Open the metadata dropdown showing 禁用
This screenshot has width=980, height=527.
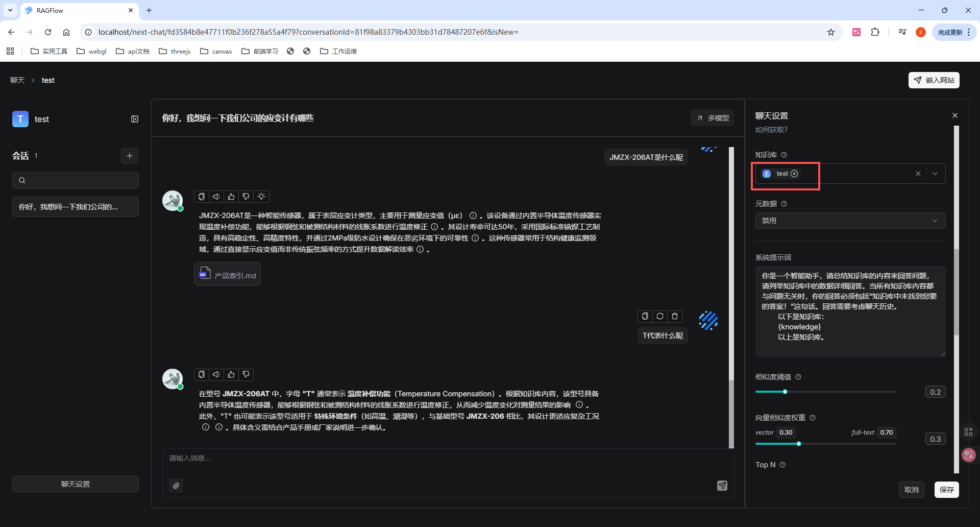click(850, 221)
